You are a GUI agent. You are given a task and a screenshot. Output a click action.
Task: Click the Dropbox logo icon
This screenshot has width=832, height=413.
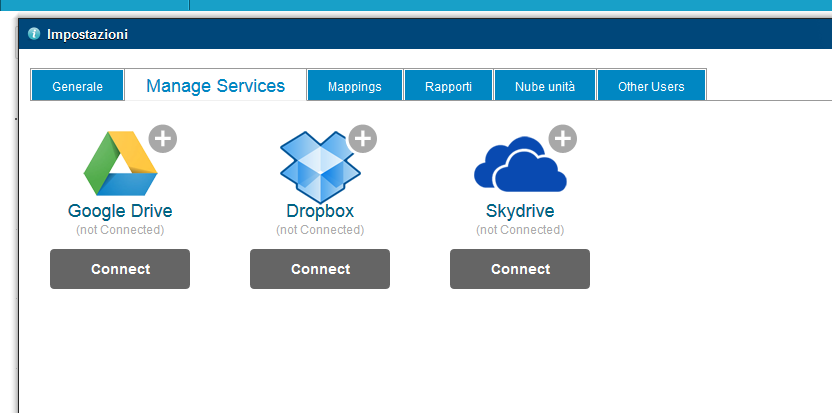(320, 167)
